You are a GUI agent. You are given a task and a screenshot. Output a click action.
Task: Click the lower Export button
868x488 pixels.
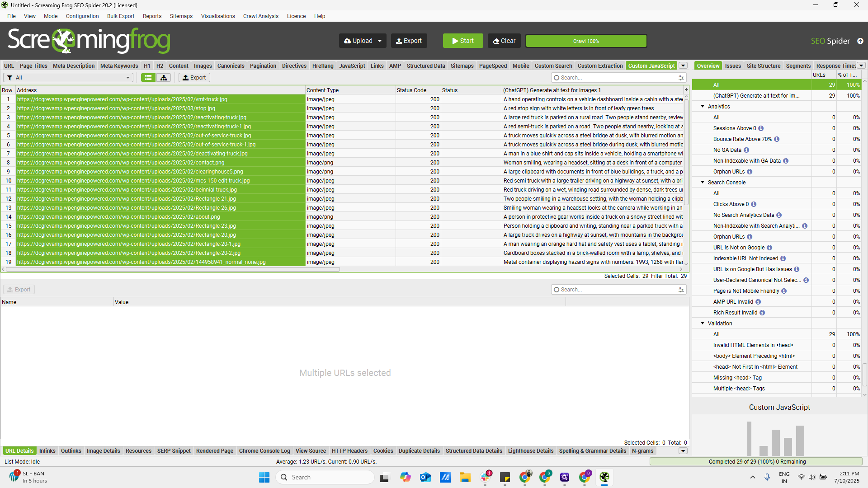click(19, 289)
